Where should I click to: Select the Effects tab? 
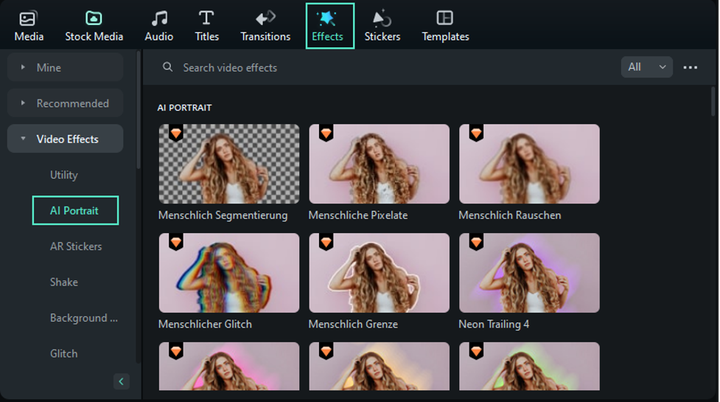coord(329,25)
